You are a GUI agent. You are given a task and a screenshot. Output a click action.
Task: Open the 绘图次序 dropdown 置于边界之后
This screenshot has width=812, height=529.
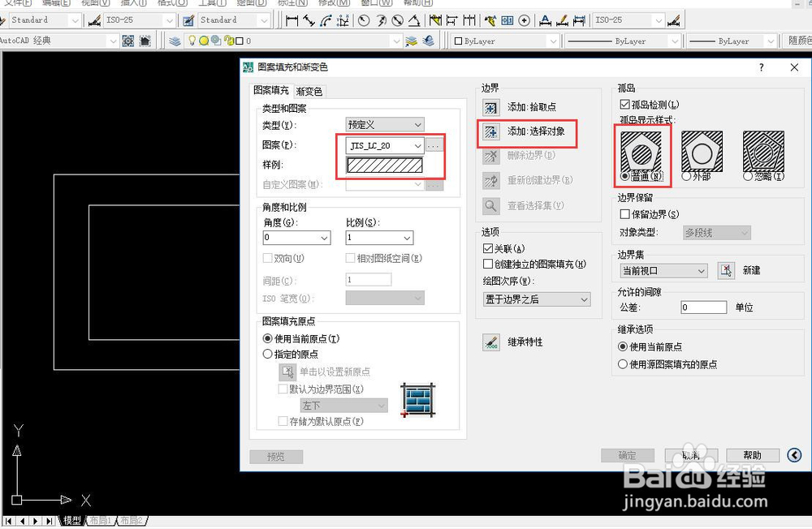(x=537, y=299)
